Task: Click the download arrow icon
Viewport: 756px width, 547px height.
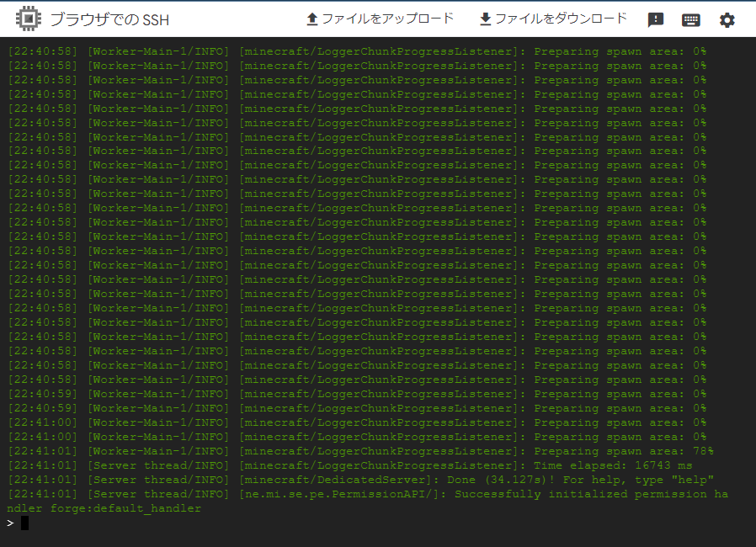Action: click(x=486, y=19)
